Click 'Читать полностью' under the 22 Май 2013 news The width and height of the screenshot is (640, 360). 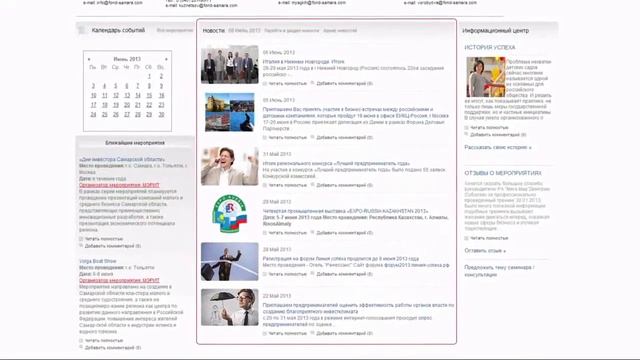[287, 333]
